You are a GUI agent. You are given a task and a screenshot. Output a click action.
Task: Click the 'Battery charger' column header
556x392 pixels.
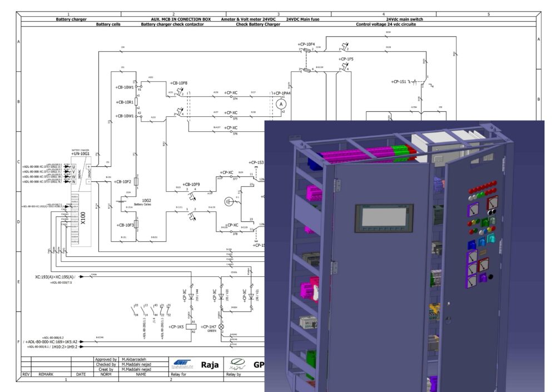(71, 19)
